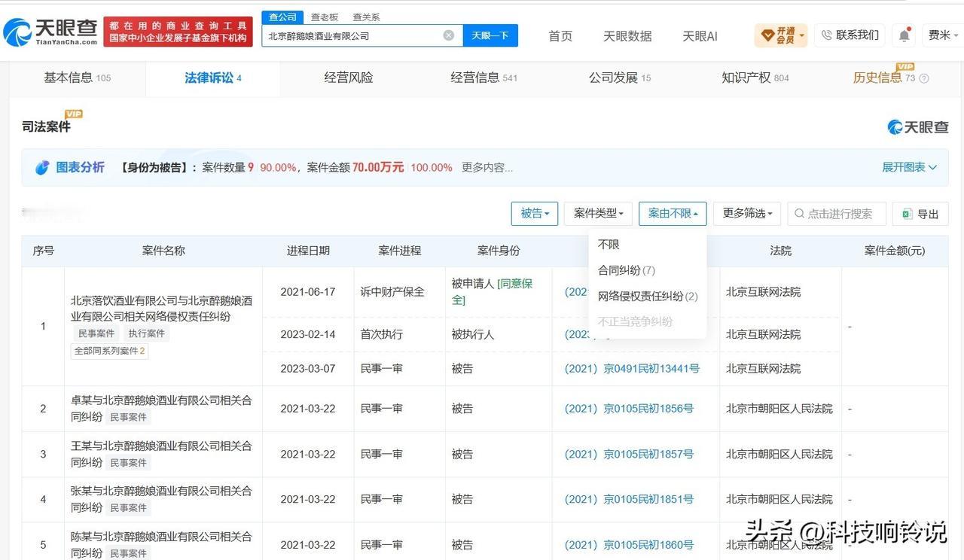Open case number (2021) 京0491民初13441号

coord(632,369)
